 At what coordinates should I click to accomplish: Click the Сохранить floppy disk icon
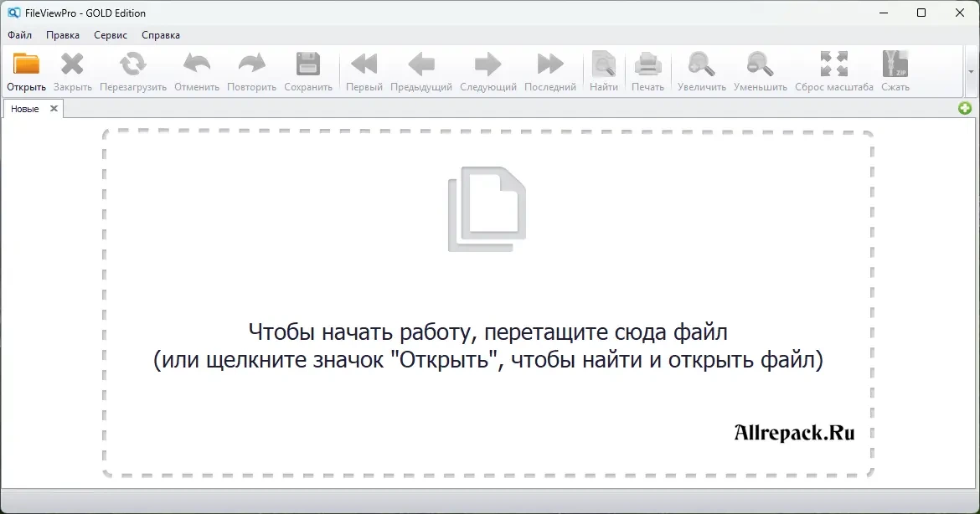coord(308,64)
